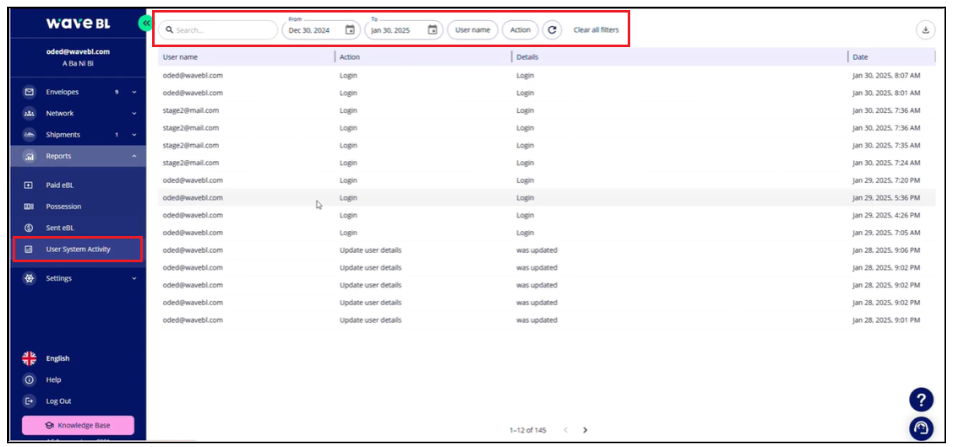
Task: Click the Settings gear icon in the sidebar
Action: pos(29,278)
